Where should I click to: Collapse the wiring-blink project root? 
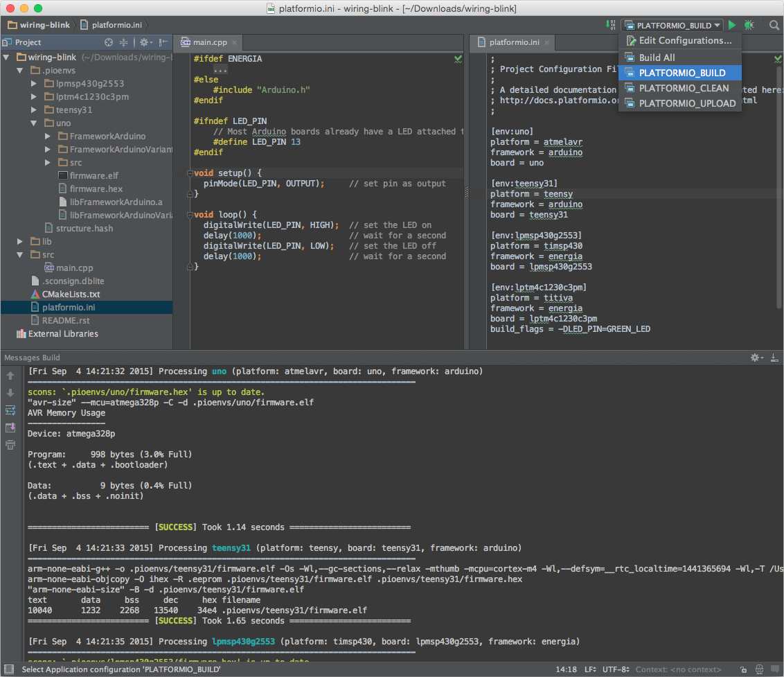point(6,58)
